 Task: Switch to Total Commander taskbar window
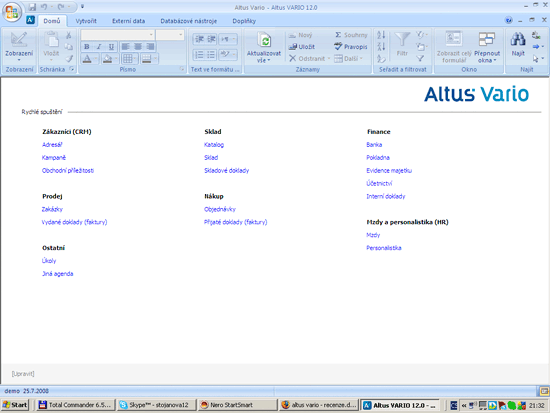(x=76, y=405)
